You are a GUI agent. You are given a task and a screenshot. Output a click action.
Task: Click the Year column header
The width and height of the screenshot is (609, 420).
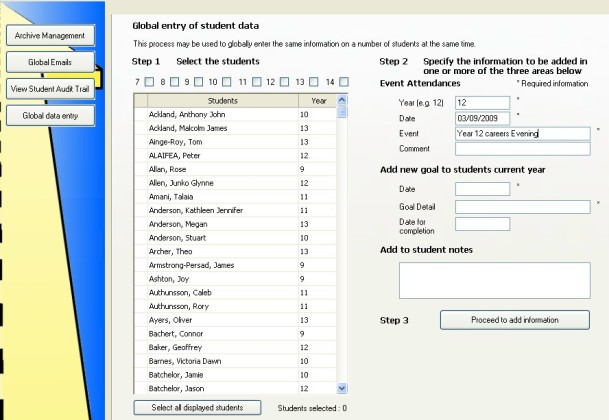318,101
